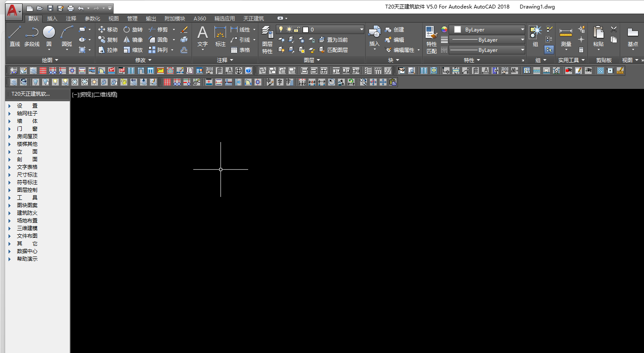Click the 多段线 (Polyline) tool
Image resolution: width=644 pixels, height=353 pixels.
coord(31,35)
